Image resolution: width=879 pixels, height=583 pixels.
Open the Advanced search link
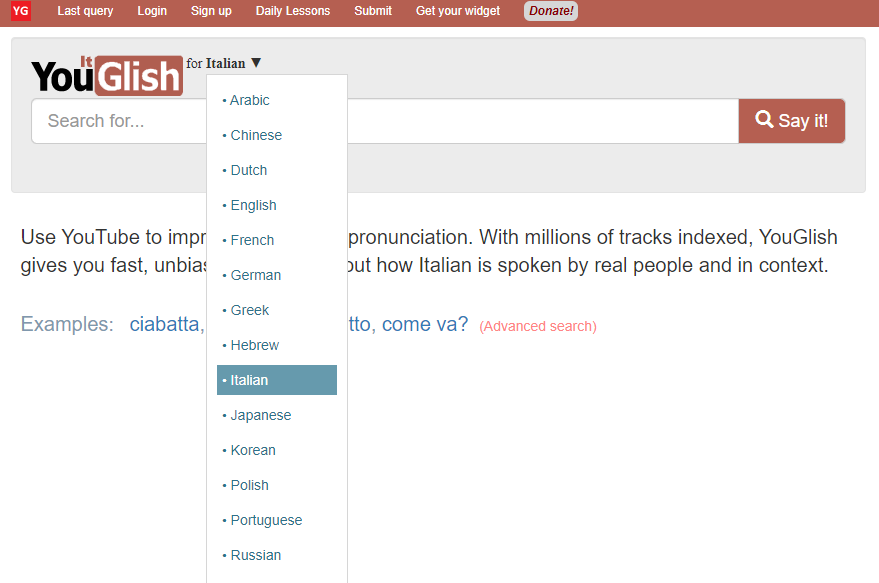(538, 326)
